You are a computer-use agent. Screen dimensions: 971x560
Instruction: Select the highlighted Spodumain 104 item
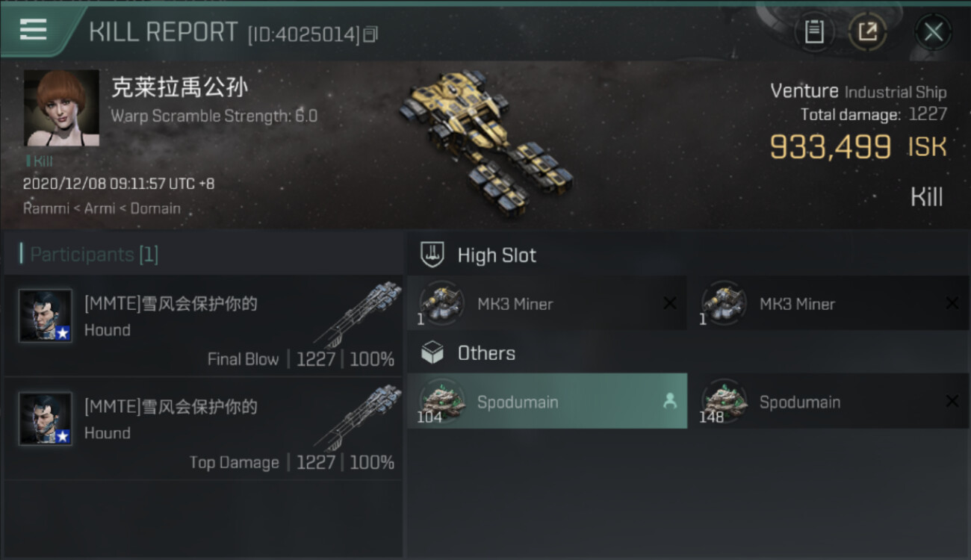547,401
